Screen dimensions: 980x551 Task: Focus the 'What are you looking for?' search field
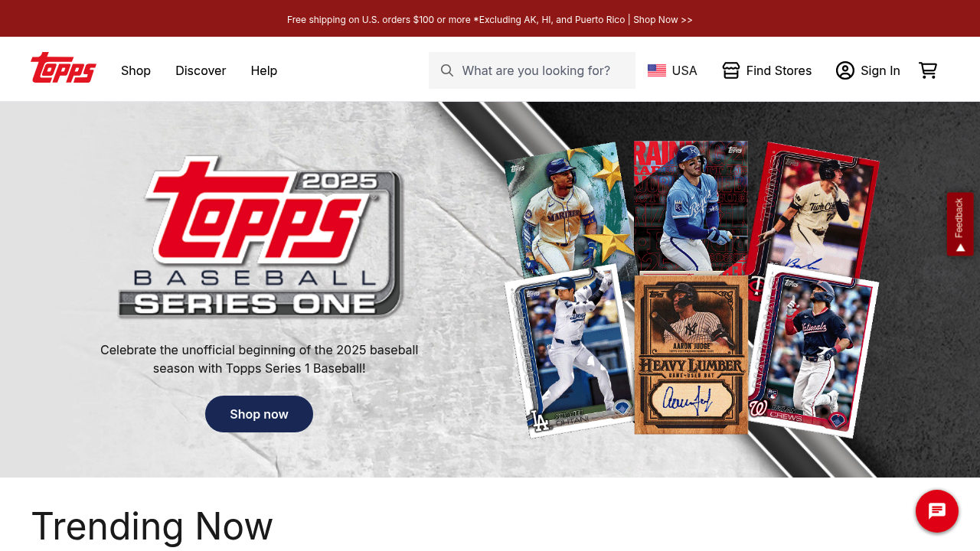tap(532, 70)
